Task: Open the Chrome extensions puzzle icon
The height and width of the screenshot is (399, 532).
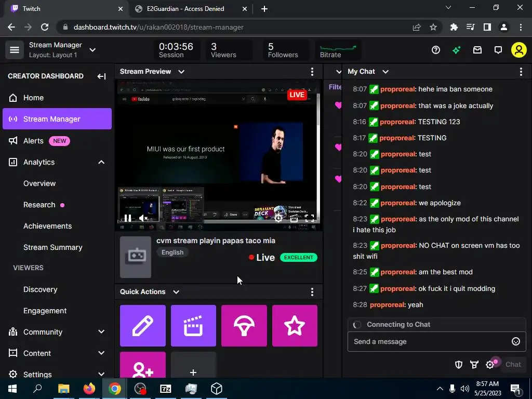Action: tap(454, 27)
